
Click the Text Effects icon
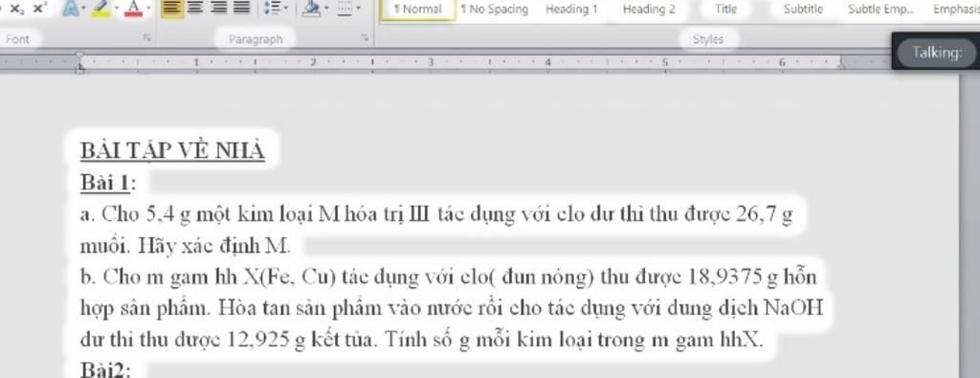click(x=71, y=8)
